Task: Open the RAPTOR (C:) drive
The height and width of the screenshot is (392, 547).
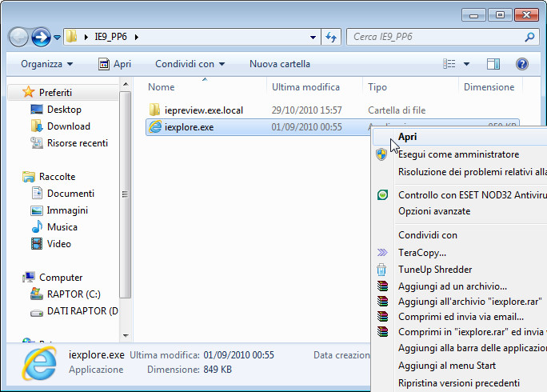Action: pos(74,294)
